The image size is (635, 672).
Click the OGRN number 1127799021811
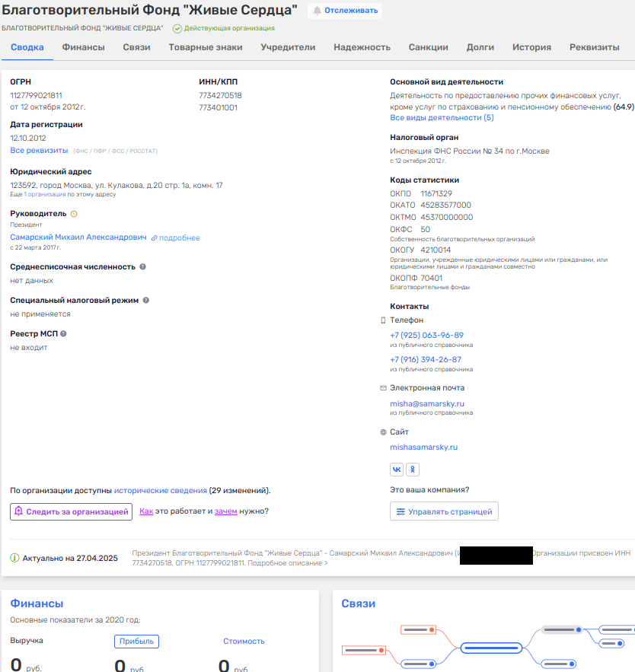(x=36, y=95)
